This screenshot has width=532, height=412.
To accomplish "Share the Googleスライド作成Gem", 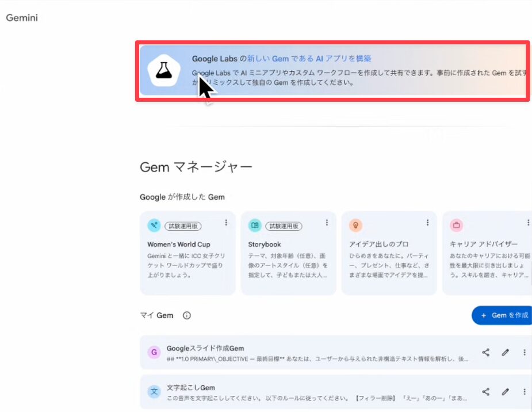I will [x=486, y=353].
